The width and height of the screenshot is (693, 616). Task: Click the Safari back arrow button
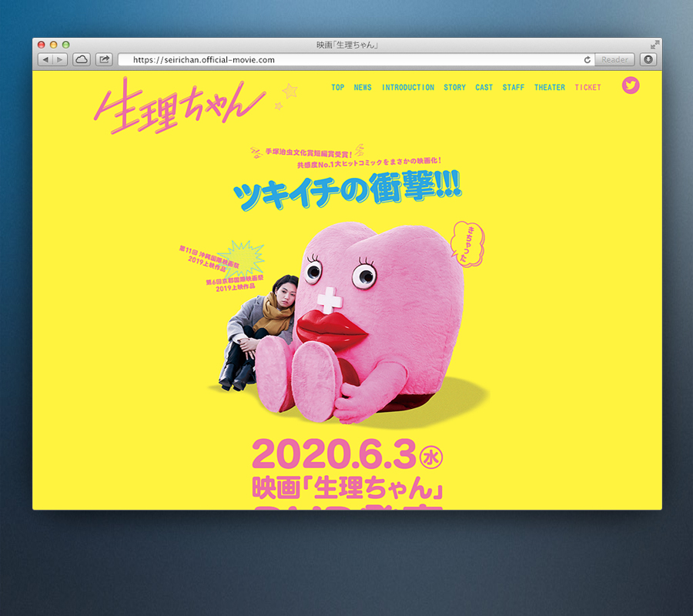45,59
